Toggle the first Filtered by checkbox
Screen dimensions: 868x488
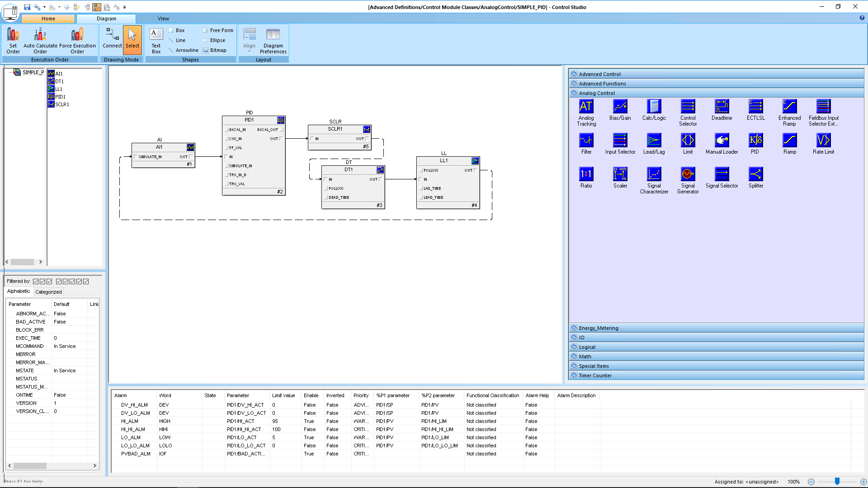point(36,282)
